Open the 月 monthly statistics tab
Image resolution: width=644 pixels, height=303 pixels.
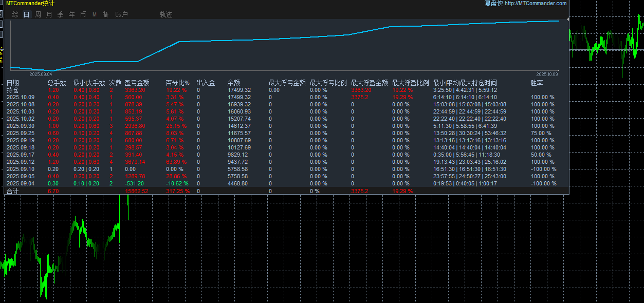point(49,15)
